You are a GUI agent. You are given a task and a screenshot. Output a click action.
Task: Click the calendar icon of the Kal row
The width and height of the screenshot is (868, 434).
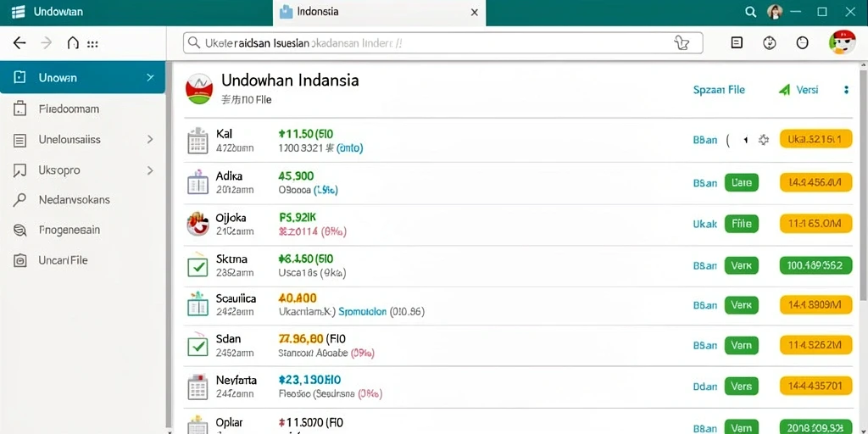tap(198, 142)
